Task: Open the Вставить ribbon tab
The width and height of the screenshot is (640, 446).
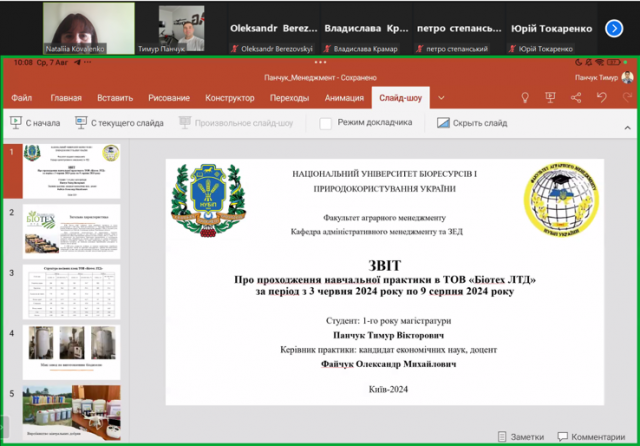Action: pyautogui.click(x=115, y=98)
